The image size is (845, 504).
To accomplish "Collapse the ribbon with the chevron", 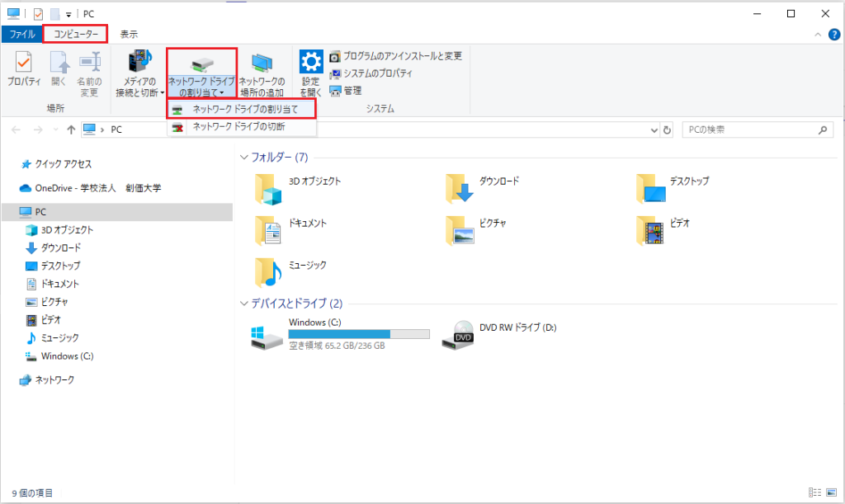I will 818,35.
